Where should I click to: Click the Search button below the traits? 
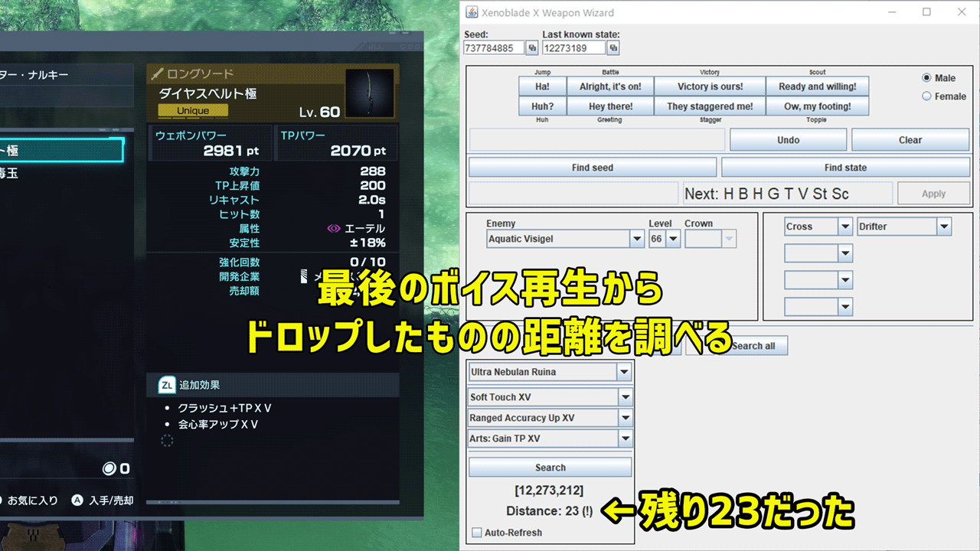[x=550, y=468]
